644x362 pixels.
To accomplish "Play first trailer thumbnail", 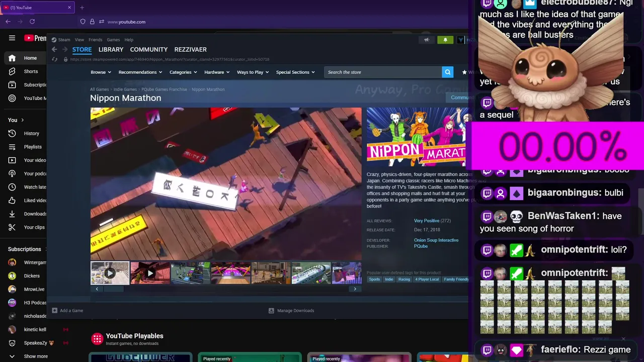I will 110,273.
